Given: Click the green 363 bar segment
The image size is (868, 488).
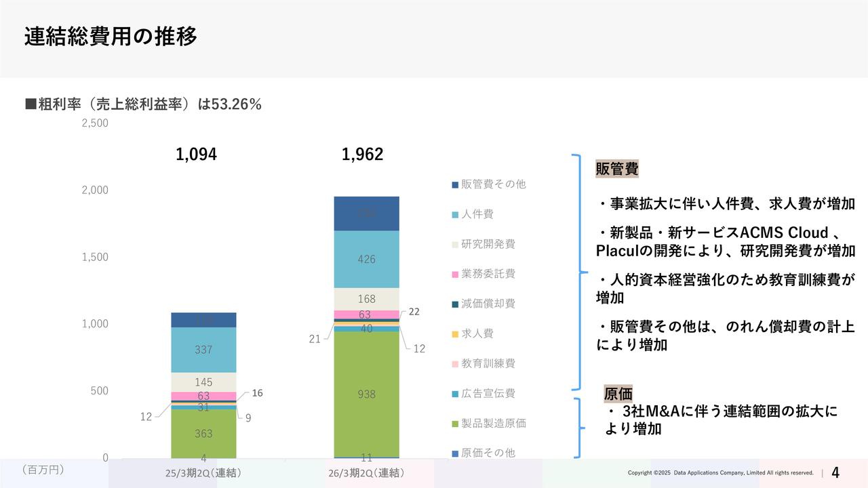Looking at the screenshot, I should (x=203, y=433).
